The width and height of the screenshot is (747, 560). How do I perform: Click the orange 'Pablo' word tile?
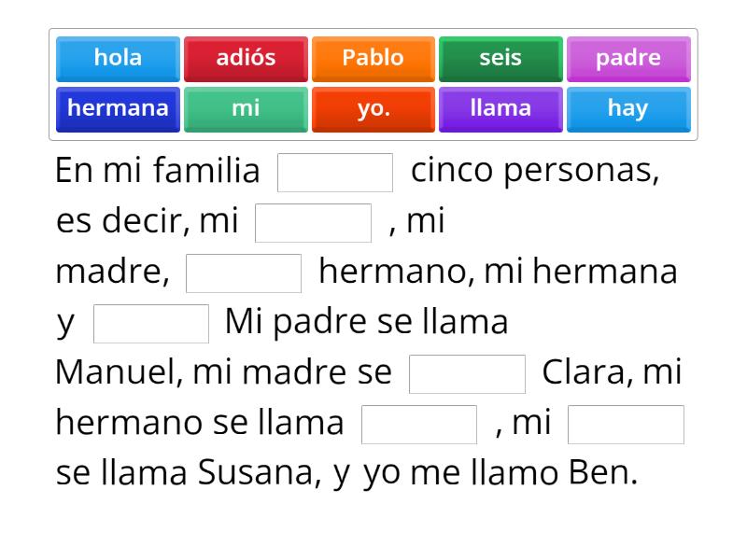point(373,58)
